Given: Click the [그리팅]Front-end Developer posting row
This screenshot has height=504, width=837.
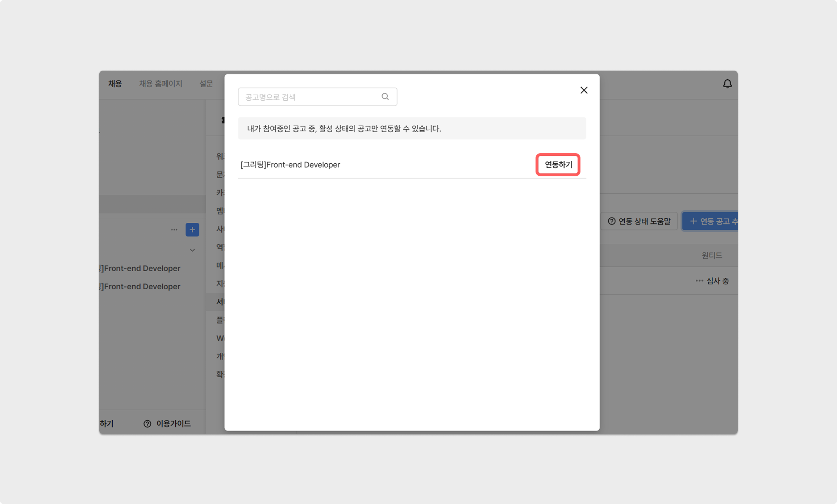Looking at the screenshot, I should click(x=290, y=165).
